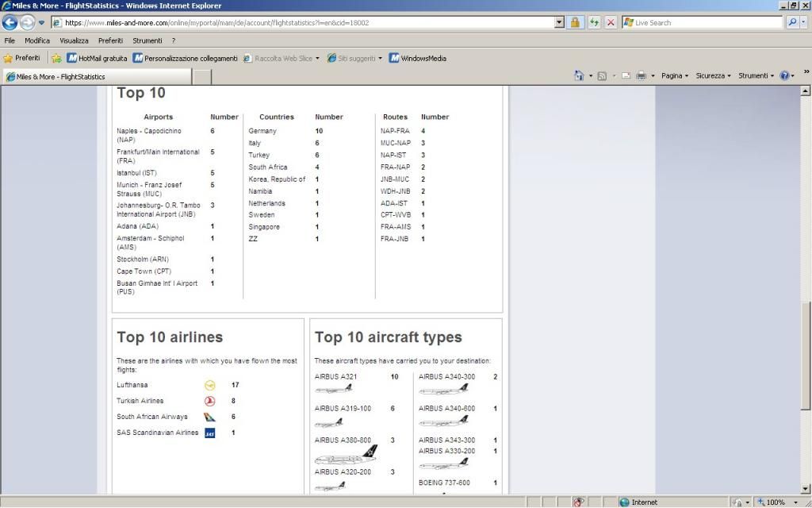Image resolution: width=812 pixels, height=508 pixels.
Task: Click the RSS feeds icon
Action: [x=602, y=75]
